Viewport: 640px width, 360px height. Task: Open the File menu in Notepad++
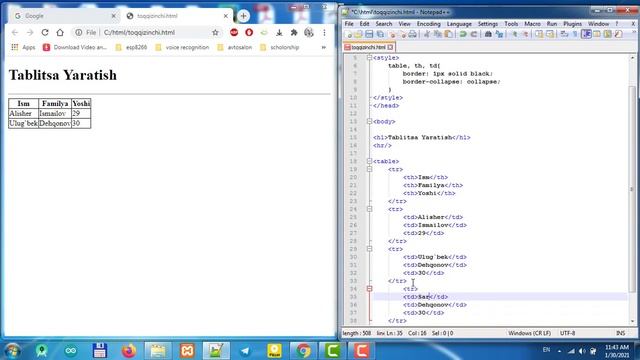coord(349,24)
